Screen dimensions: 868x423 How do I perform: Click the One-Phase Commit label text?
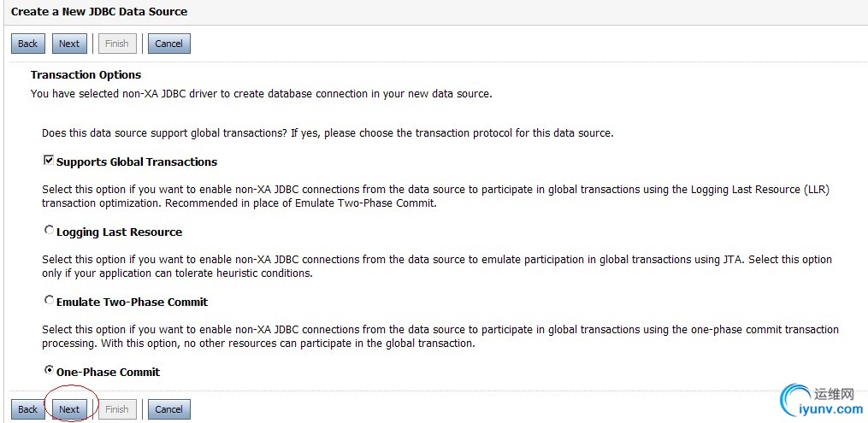click(x=108, y=372)
